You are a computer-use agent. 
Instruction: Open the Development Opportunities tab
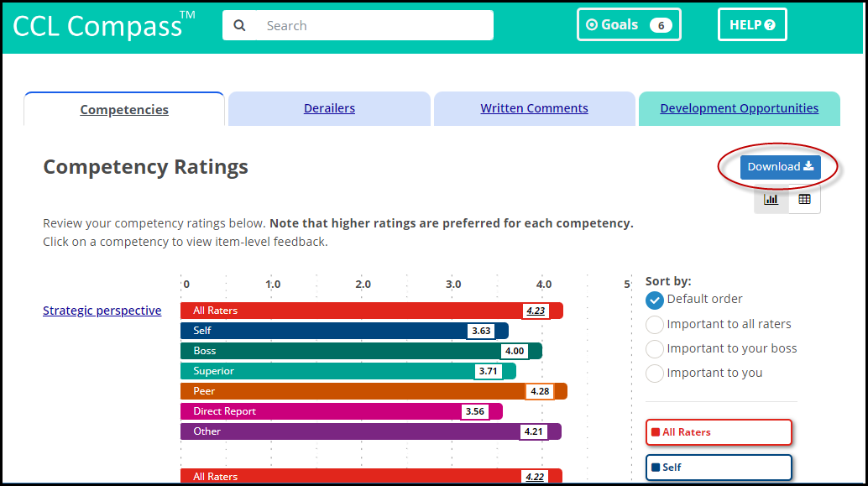click(x=739, y=107)
